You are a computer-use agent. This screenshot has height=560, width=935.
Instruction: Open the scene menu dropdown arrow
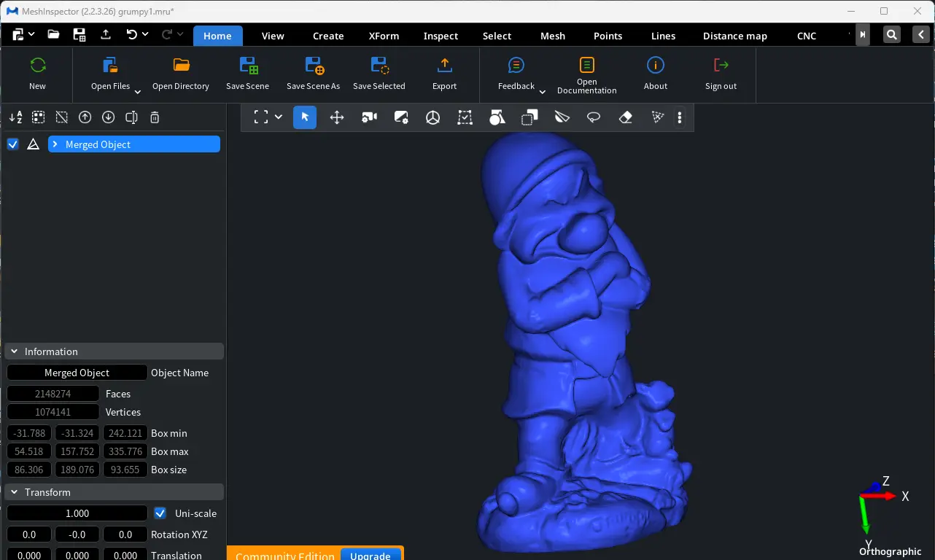tap(31, 34)
